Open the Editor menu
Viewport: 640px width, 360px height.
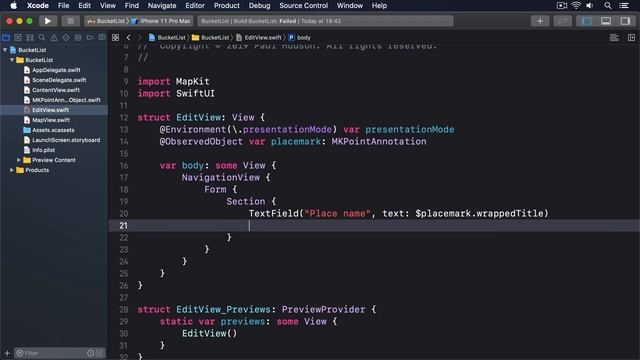(x=195, y=6)
